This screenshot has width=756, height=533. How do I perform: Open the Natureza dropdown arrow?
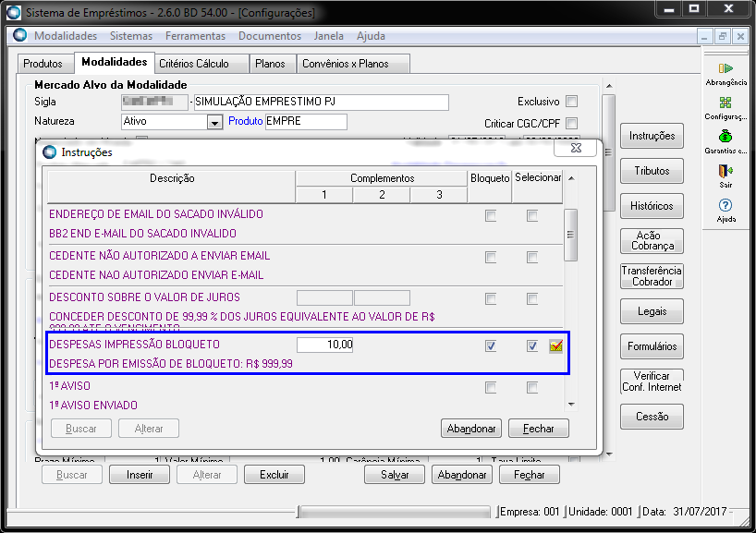214,123
